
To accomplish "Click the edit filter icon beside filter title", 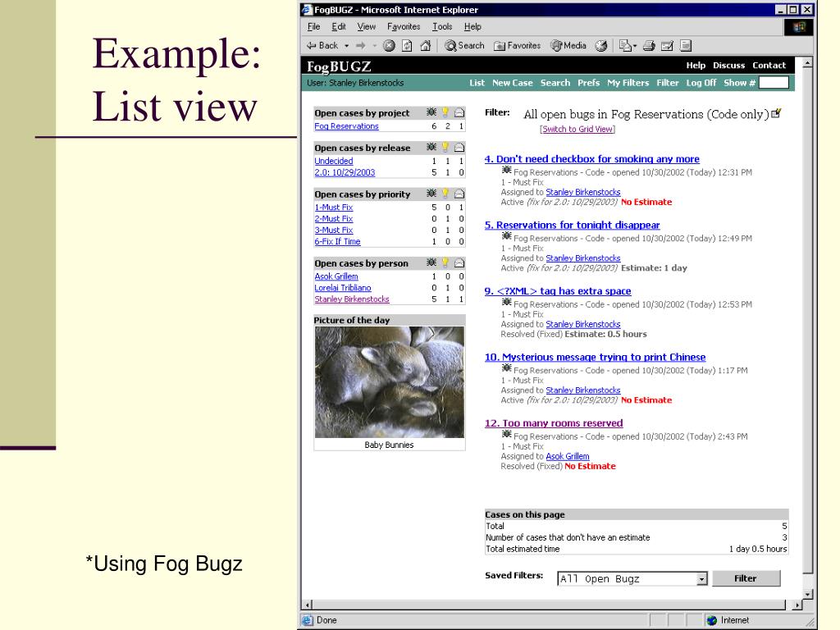I will 776,113.
